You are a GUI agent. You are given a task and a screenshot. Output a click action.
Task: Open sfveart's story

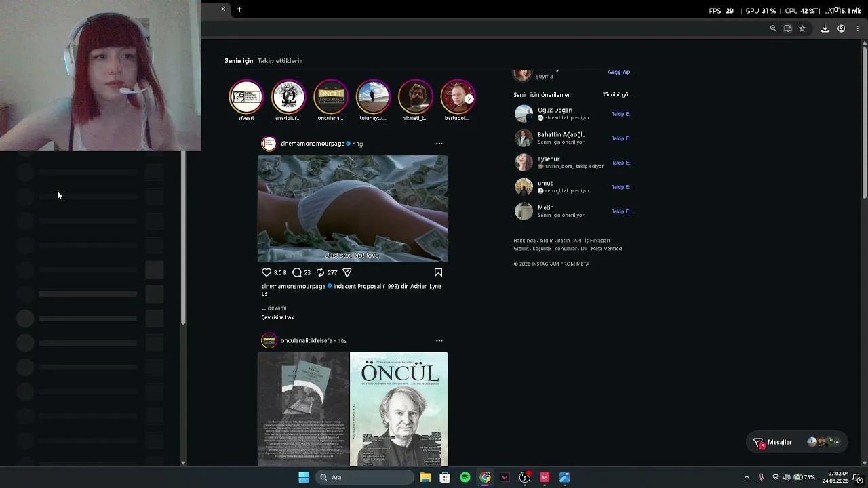[x=246, y=98]
